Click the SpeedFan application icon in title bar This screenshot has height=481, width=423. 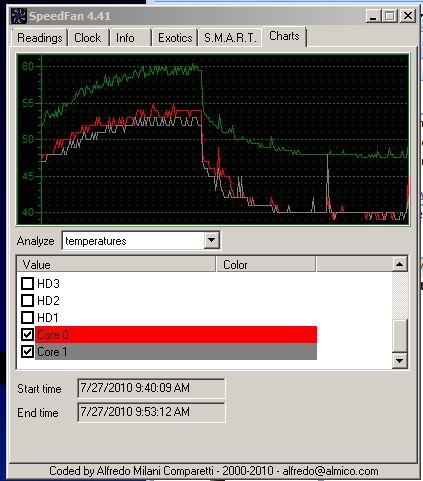tap(18, 16)
